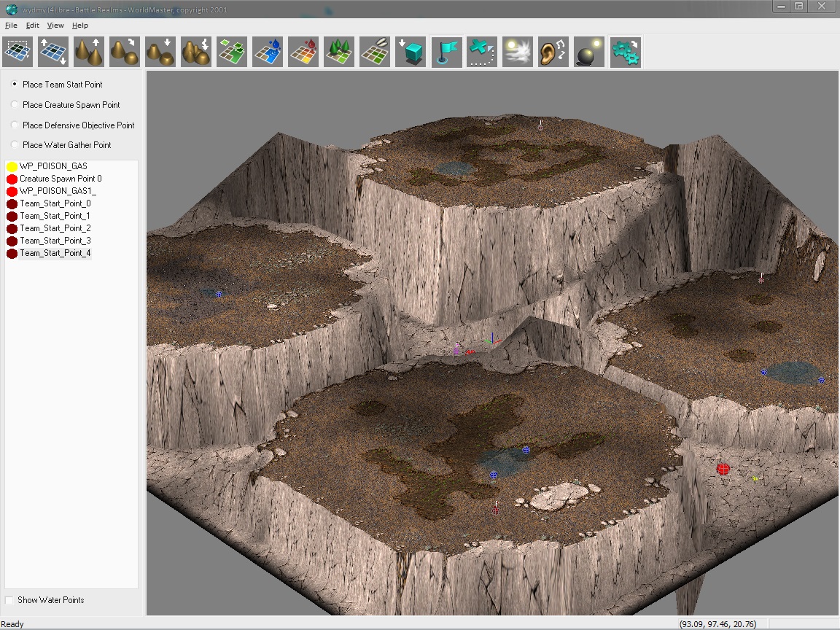The height and width of the screenshot is (630, 840).
Task: Open the File menu
Action: pos(11,26)
